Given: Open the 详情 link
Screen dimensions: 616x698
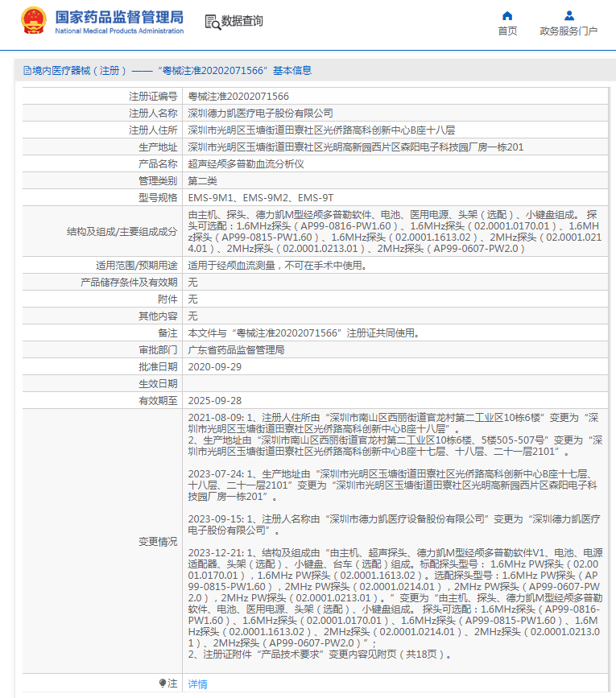Looking at the screenshot, I should point(197,684).
